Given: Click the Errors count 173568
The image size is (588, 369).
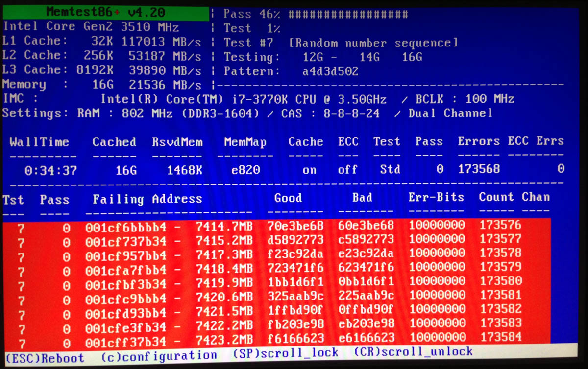Looking at the screenshot, I should point(479,169).
